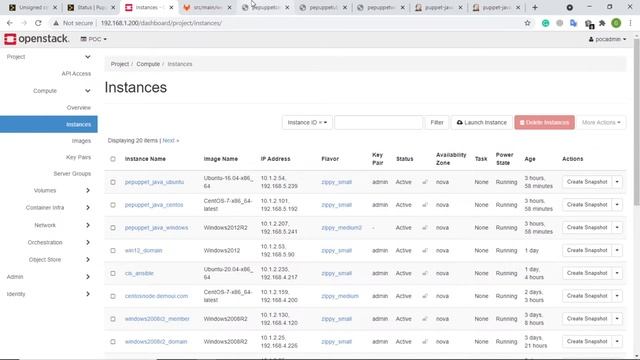Open the Instance ID filter dropdown
Screen dimensions: 640x360
point(307,122)
